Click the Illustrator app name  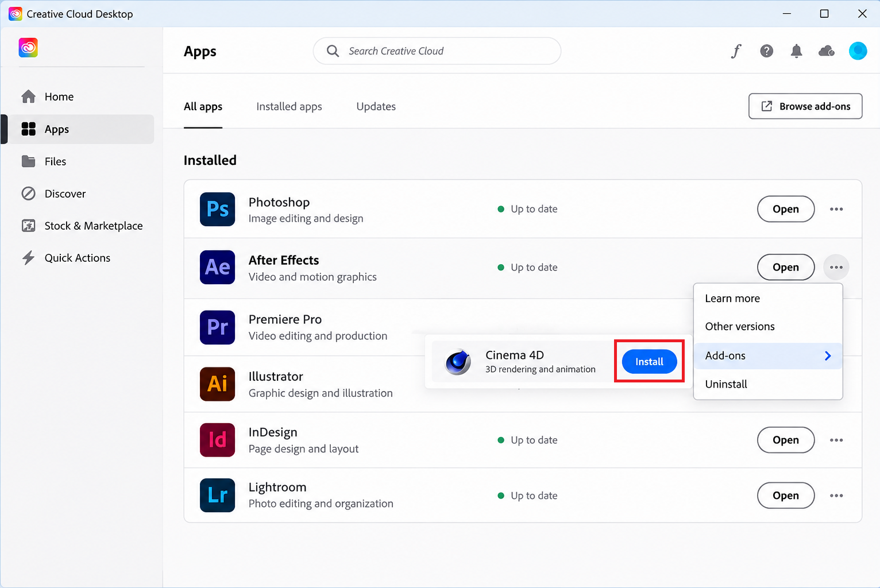pos(276,377)
